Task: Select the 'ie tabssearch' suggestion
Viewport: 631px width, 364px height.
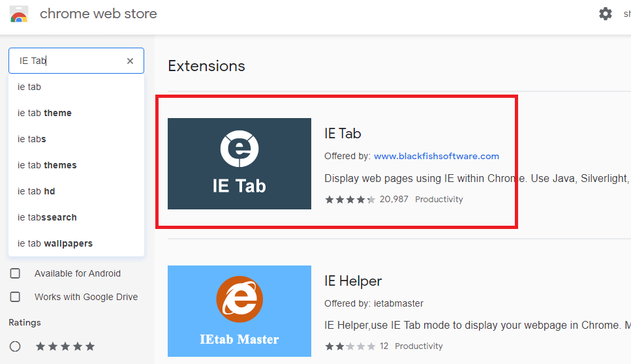Action: [76, 218]
